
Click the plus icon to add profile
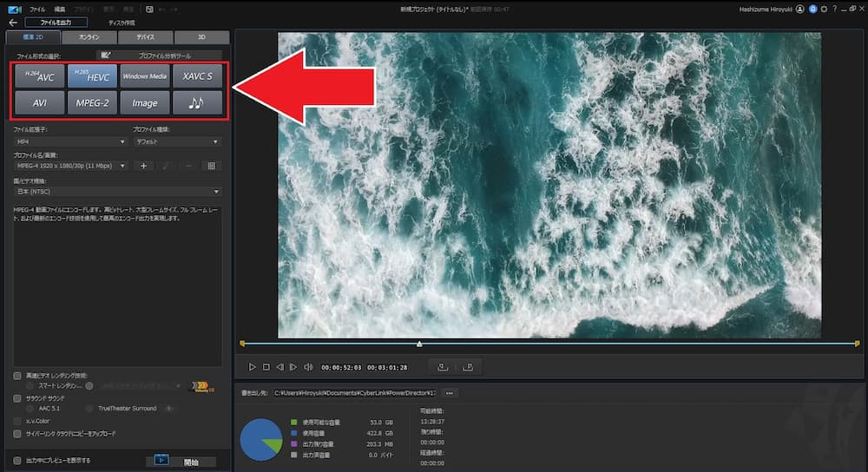pos(144,166)
